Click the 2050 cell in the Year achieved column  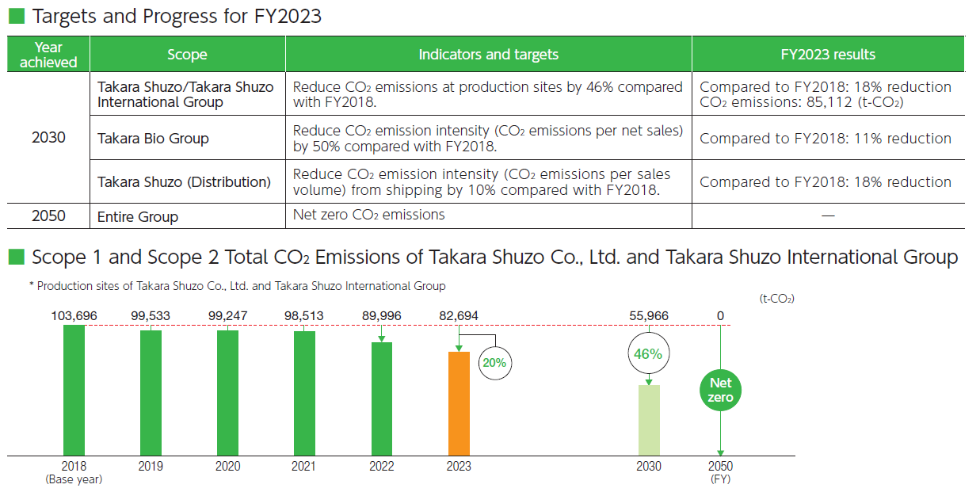49,215
